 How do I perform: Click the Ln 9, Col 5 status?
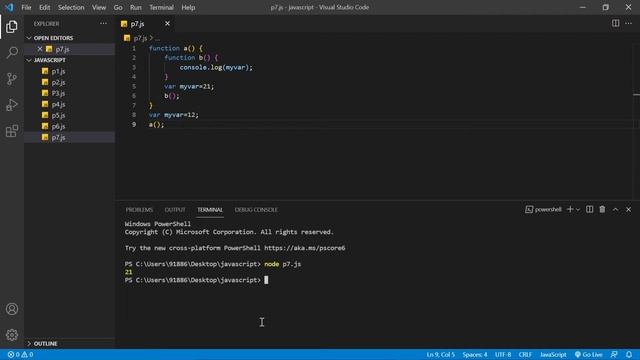click(440, 355)
